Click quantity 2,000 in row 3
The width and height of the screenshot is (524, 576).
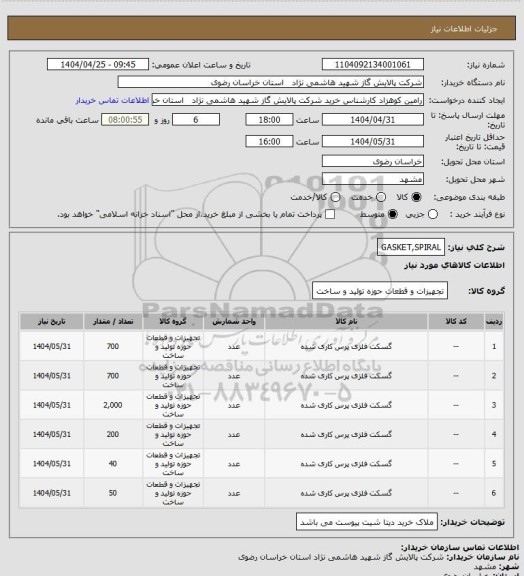(113, 405)
